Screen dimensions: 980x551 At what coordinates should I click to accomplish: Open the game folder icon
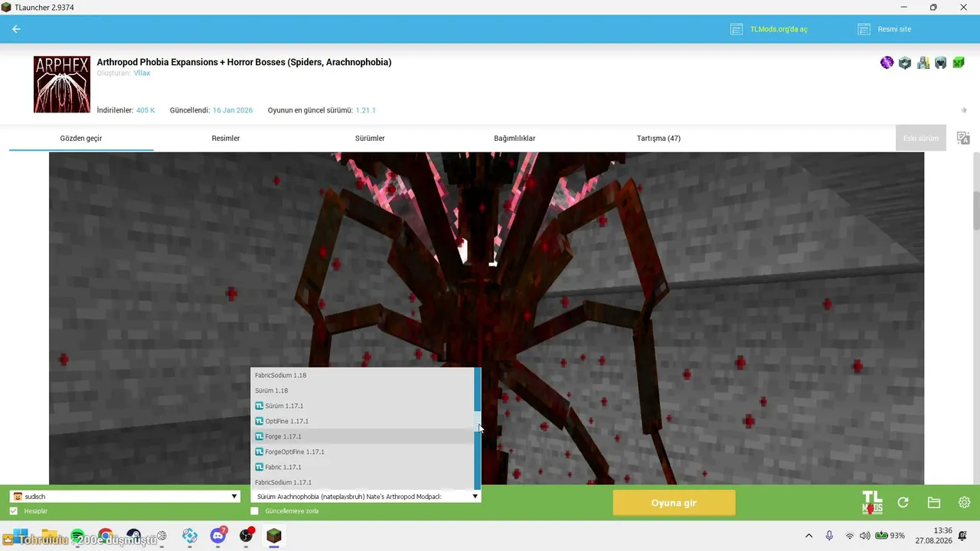click(934, 503)
